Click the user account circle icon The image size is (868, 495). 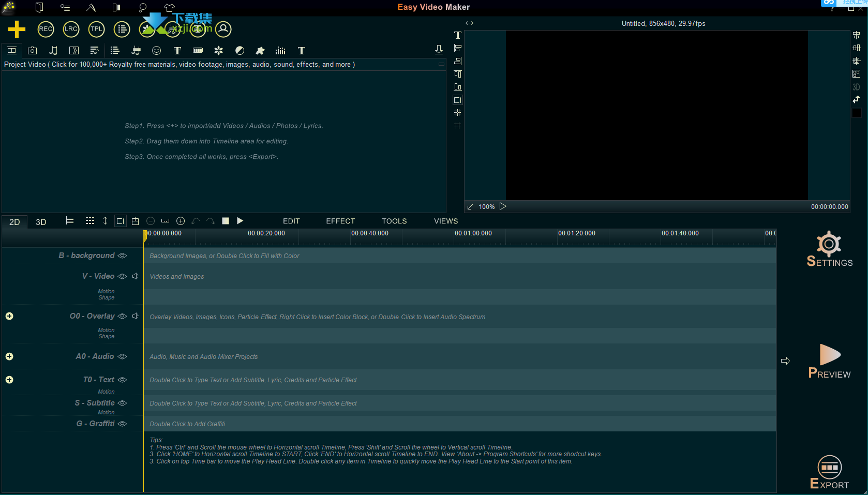pyautogui.click(x=223, y=29)
